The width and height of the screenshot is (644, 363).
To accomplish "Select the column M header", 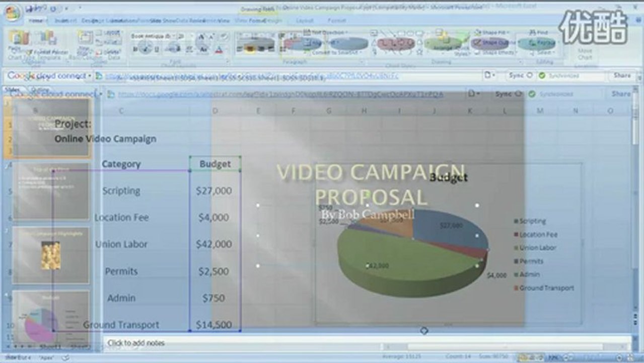I will pos(540,110).
